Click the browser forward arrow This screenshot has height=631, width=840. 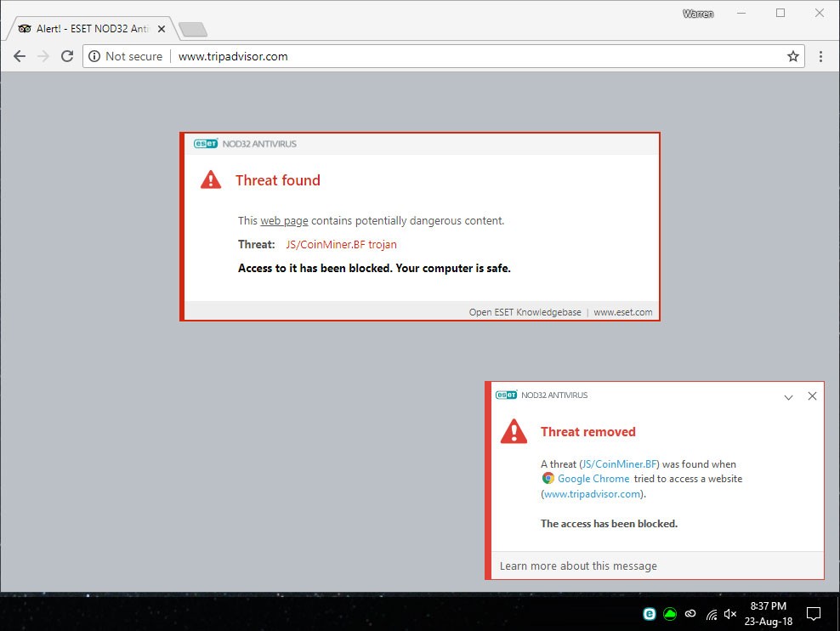(x=43, y=56)
